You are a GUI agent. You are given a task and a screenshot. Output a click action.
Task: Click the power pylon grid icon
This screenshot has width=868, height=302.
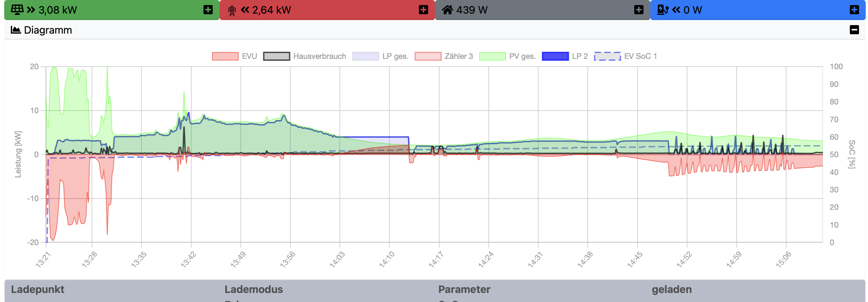pyautogui.click(x=232, y=10)
